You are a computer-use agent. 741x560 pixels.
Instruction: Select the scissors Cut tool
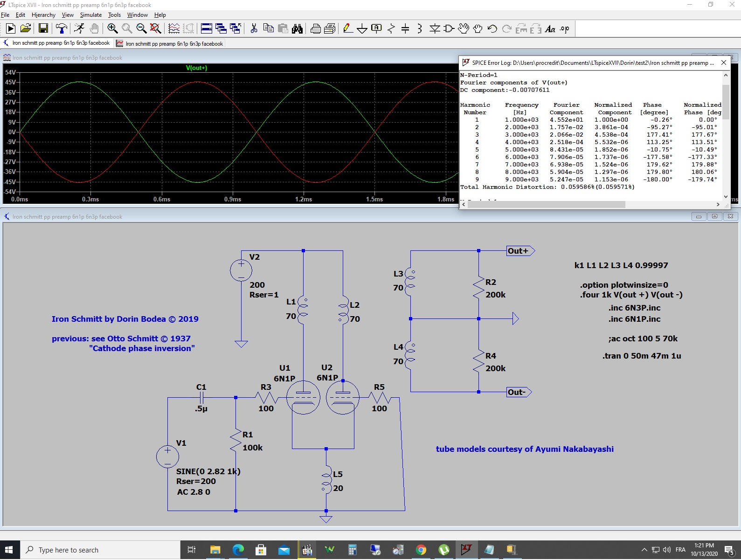(254, 29)
